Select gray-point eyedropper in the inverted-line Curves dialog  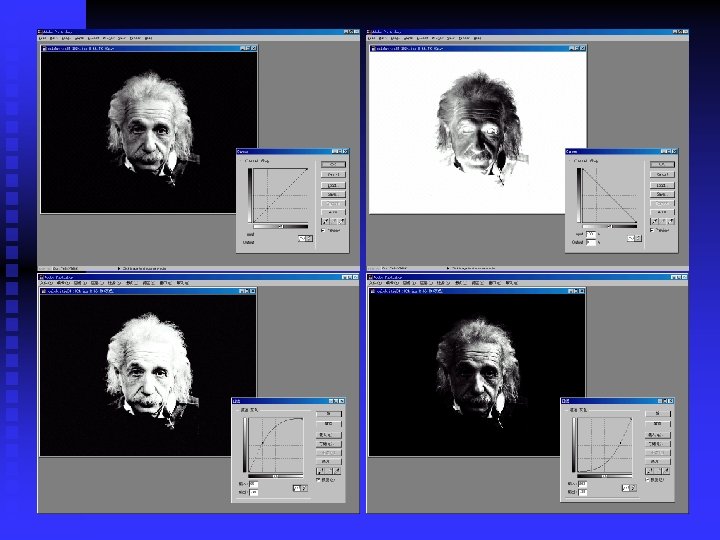(663, 221)
